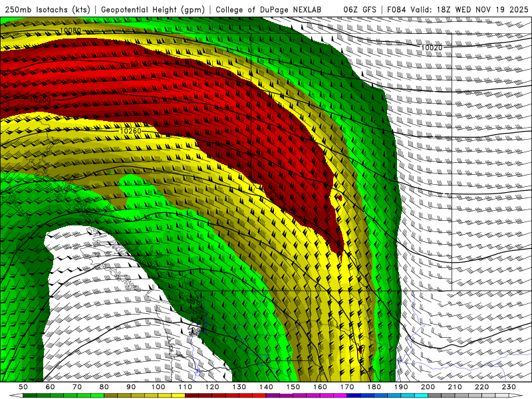The width and height of the screenshot is (532, 399).
Task: Click the 60 value on the color scale
Action: 50,387
